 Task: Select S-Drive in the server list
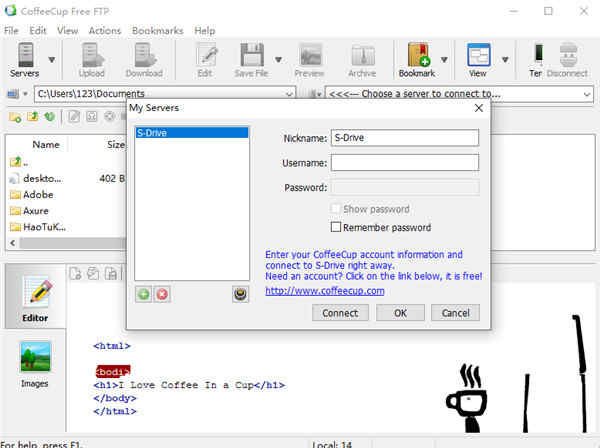[192, 133]
